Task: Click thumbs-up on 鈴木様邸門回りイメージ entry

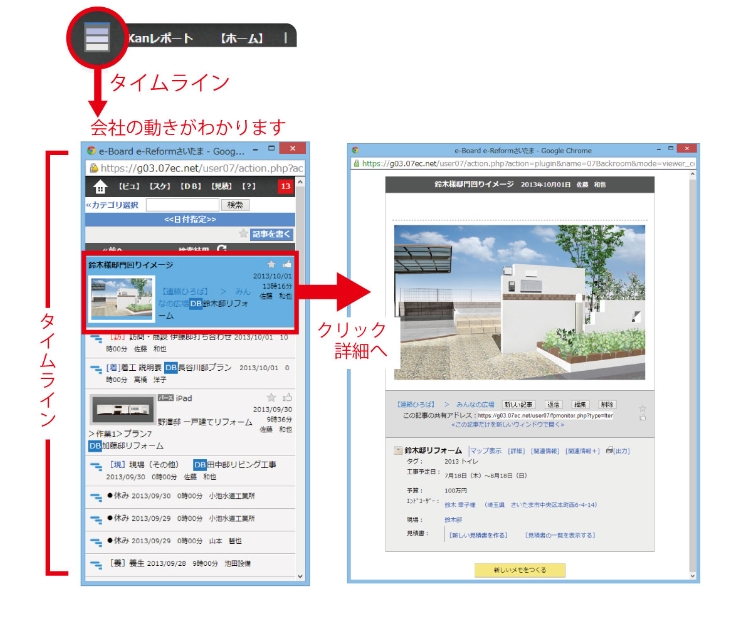Action: [x=286, y=264]
